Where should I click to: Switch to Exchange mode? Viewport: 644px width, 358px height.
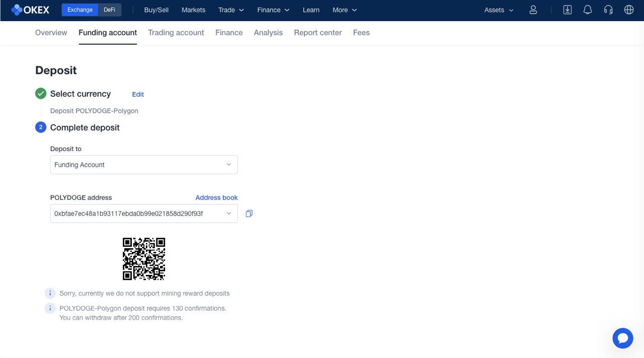(x=80, y=10)
